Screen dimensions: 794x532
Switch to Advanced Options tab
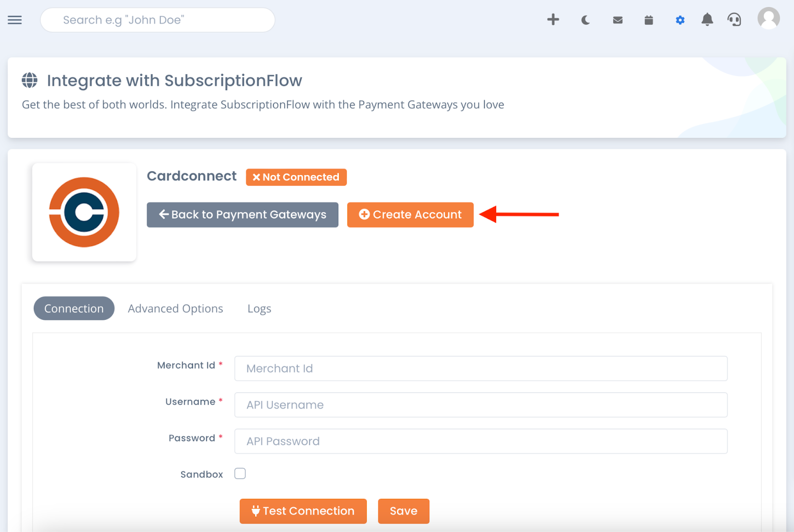[176, 308]
